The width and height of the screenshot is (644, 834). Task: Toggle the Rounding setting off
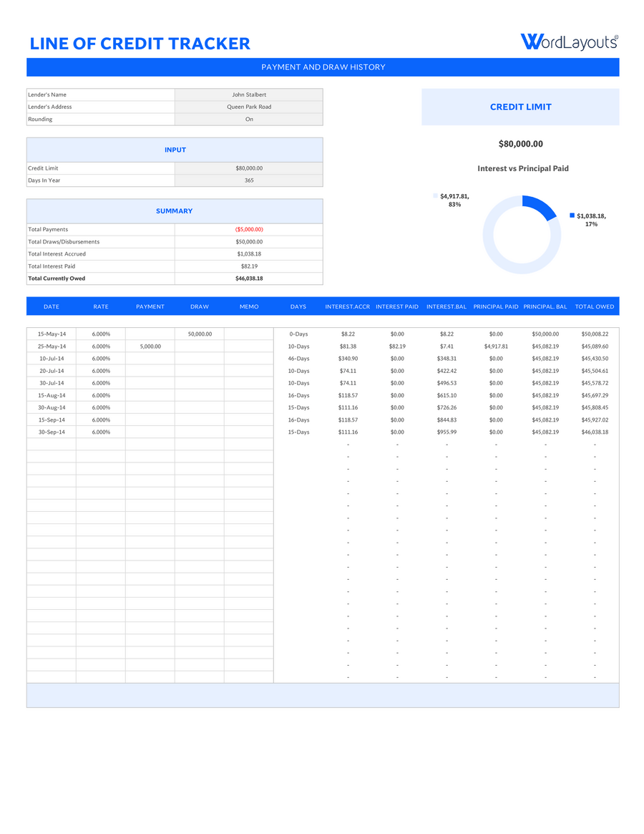[x=248, y=119]
